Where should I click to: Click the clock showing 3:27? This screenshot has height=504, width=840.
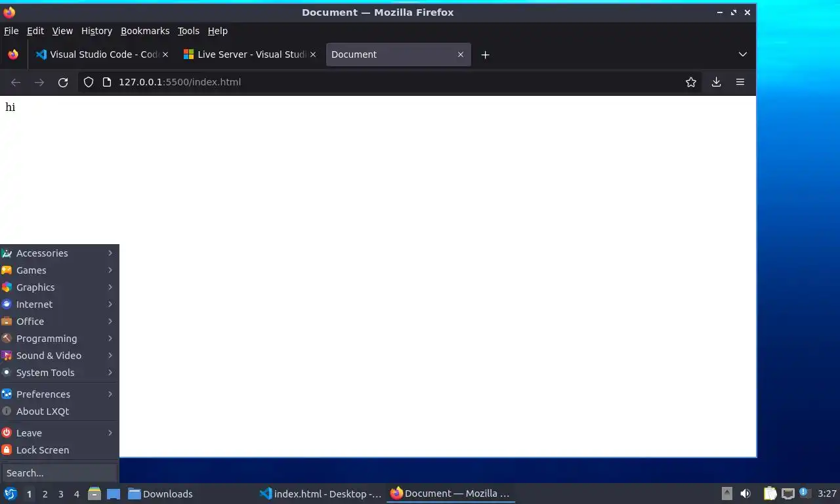pyautogui.click(x=827, y=493)
